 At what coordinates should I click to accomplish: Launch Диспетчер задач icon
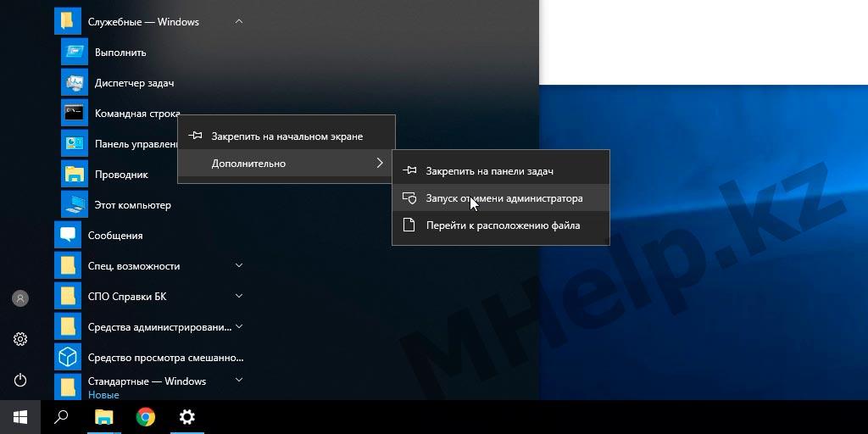[75, 82]
